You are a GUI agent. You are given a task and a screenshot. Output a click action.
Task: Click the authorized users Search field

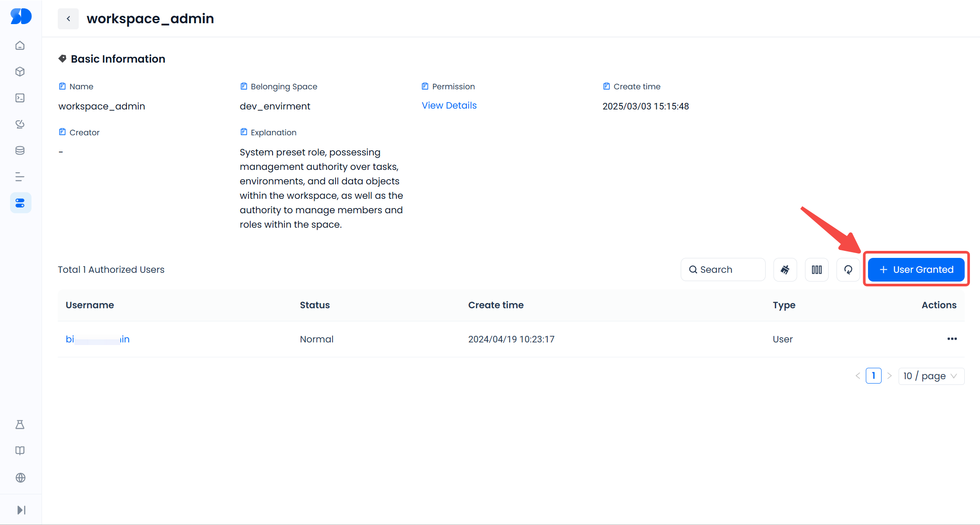[x=723, y=270]
